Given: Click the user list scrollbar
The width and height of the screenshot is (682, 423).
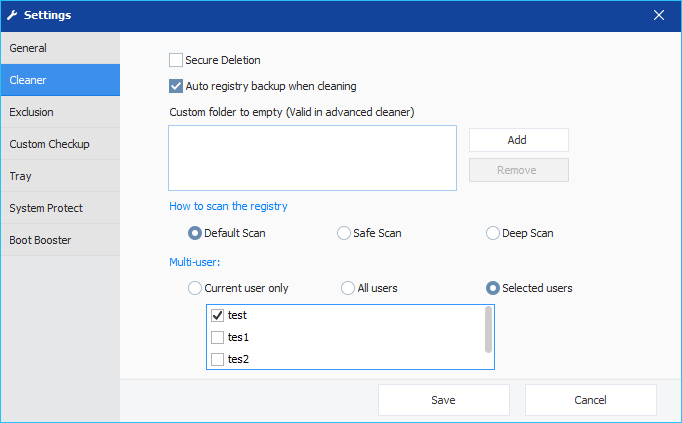Looking at the screenshot, I should click(x=488, y=330).
